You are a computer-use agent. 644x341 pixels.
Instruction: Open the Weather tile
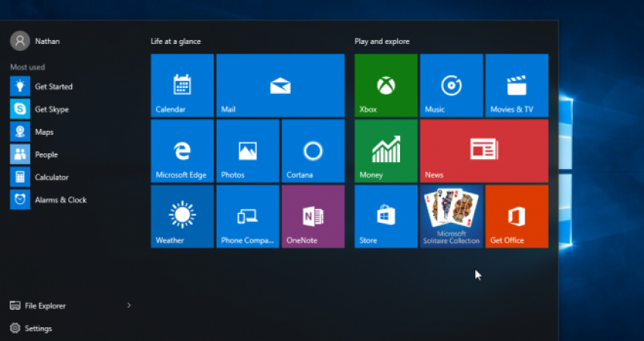click(x=183, y=217)
